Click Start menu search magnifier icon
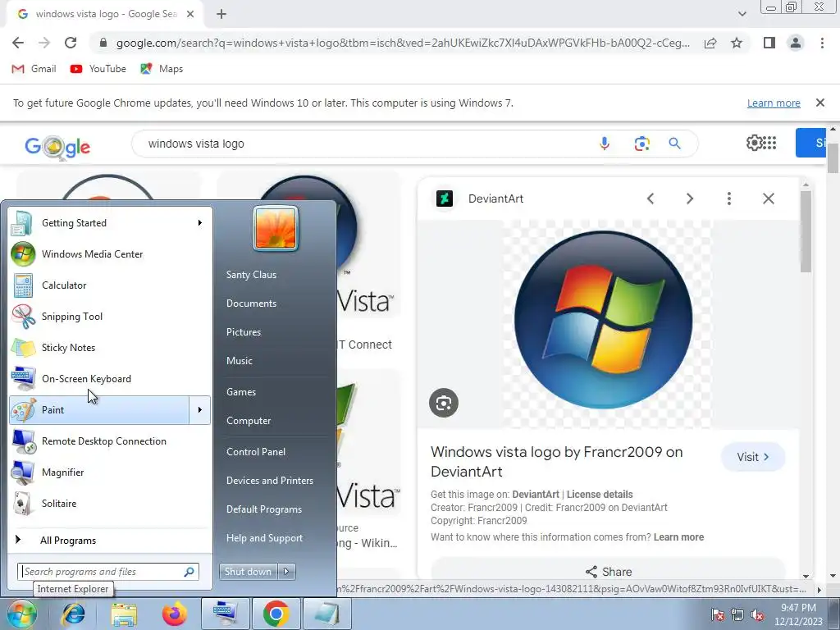The image size is (840, 630). click(x=189, y=572)
